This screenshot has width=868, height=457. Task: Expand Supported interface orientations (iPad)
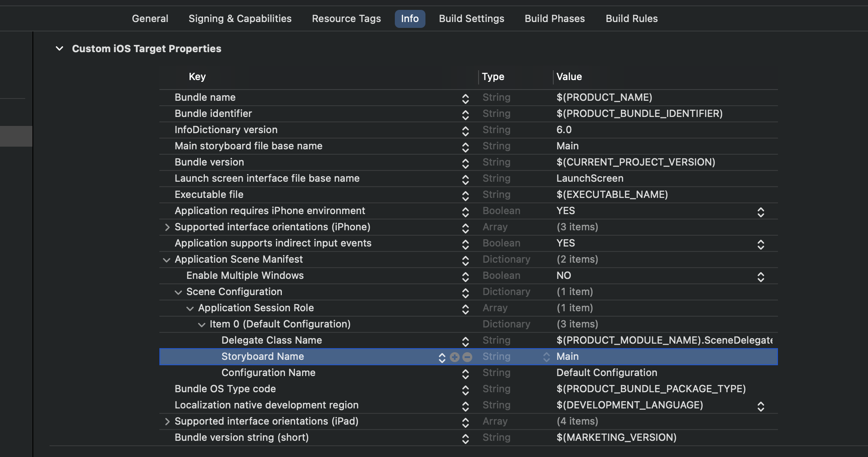point(167,422)
